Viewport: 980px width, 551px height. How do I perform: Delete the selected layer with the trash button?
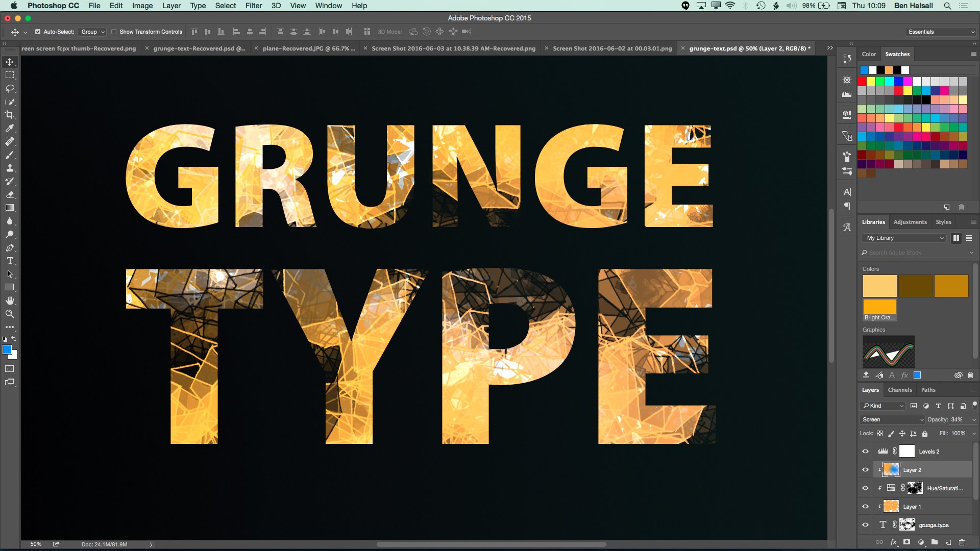(x=962, y=542)
